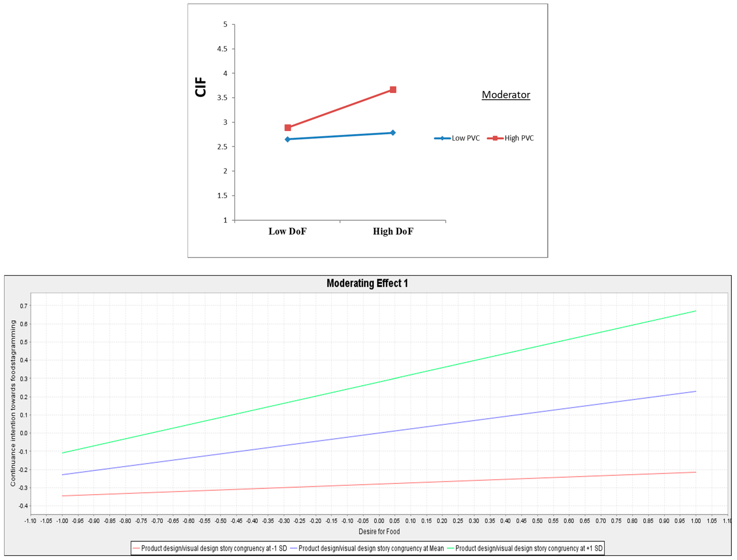Screen dimensions: 737x560
Task: Click the blue Low PVC legend marker
Action: pyautogui.click(x=442, y=138)
